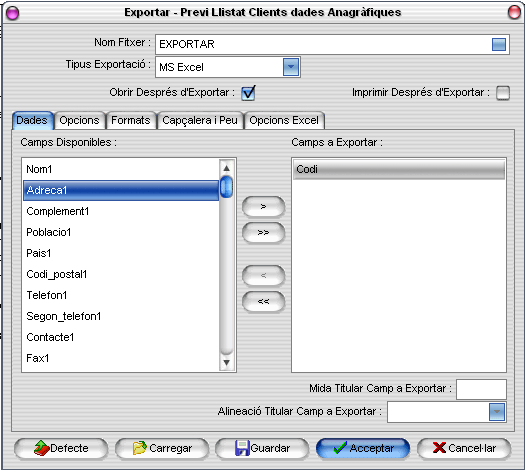This screenshot has width=525, height=470.
Task: Click the Guardar button
Action: 262,448
